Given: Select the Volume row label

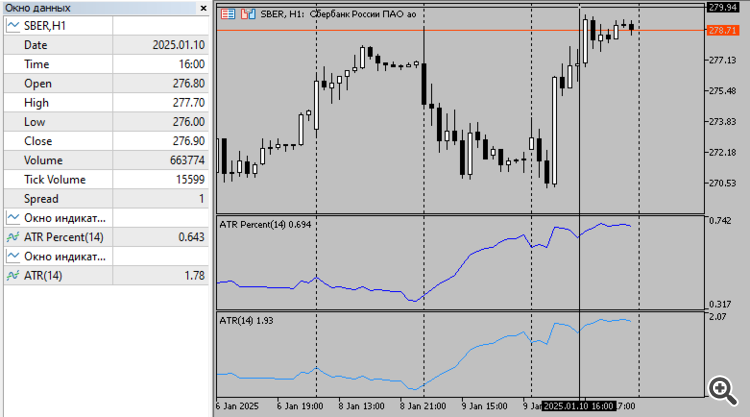Looking at the screenshot, I should click(44, 160).
